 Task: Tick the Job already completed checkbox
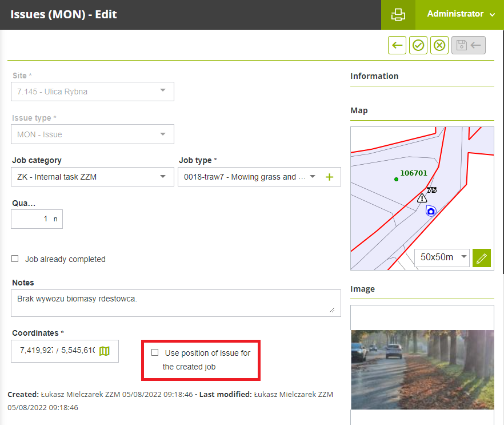(15, 259)
